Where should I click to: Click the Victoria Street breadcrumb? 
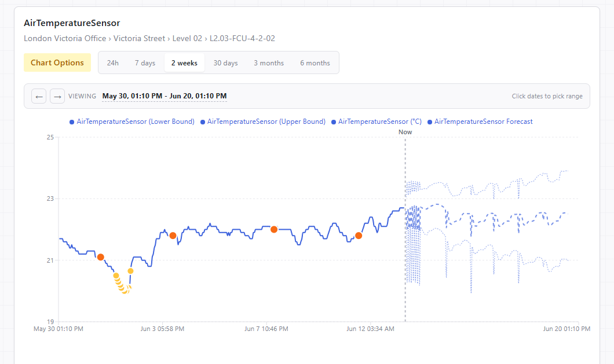pos(140,38)
